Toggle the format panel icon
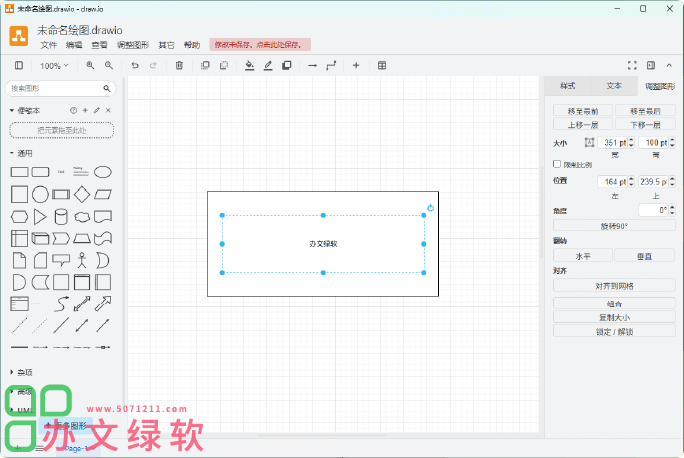Image resolution: width=684 pixels, height=458 pixels. pos(651,65)
